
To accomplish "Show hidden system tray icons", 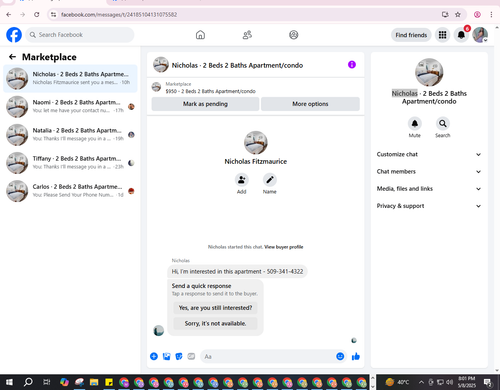I will click(x=421, y=382).
